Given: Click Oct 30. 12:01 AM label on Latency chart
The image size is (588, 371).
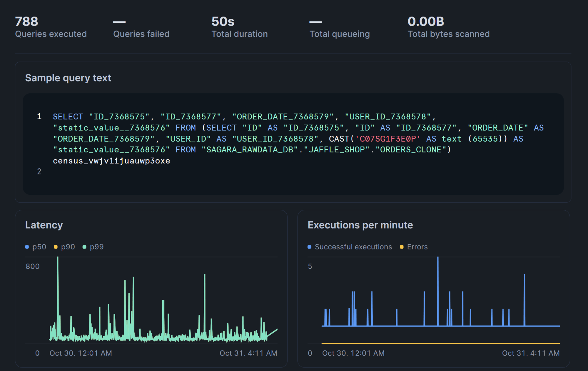Looking at the screenshot, I should (81, 353).
